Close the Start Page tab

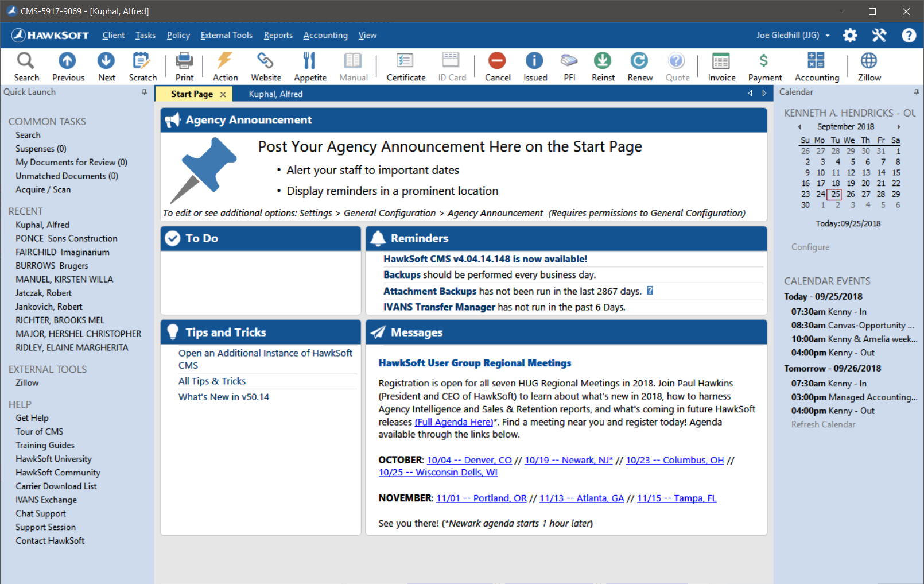(x=223, y=94)
